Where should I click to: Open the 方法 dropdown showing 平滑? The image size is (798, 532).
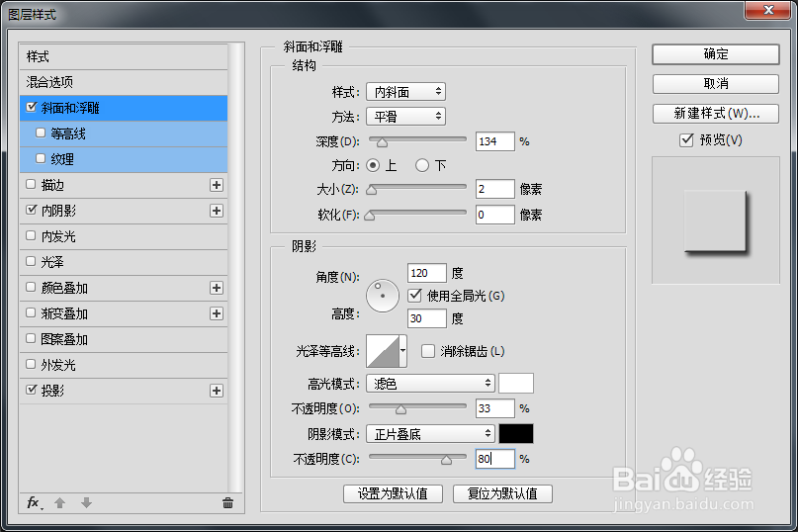point(405,117)
